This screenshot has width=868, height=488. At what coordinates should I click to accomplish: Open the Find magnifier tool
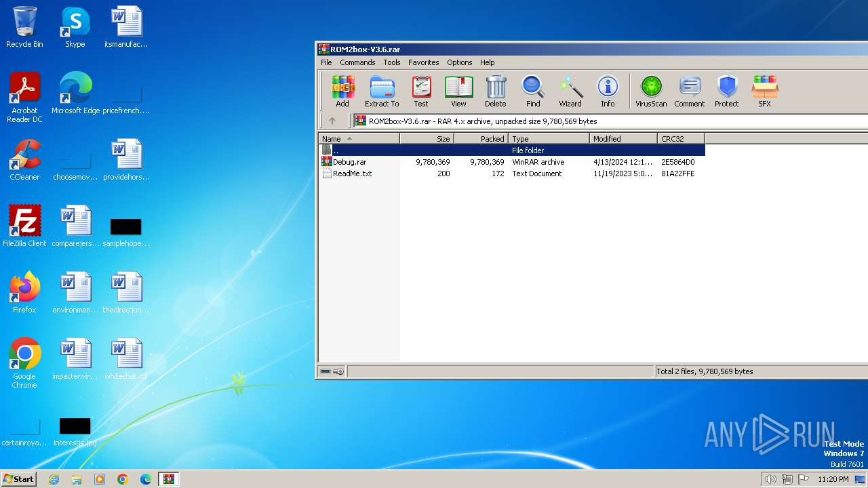(533, 91)
